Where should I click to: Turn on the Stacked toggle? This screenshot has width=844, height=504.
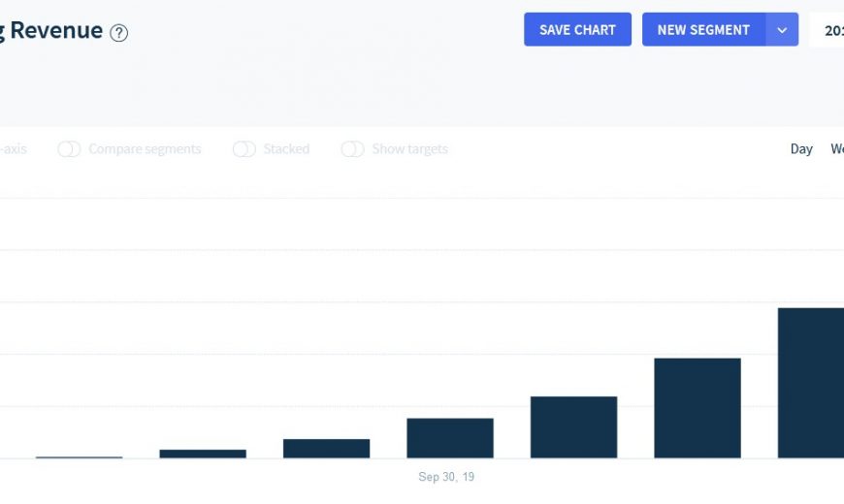[x=244, y=149]
